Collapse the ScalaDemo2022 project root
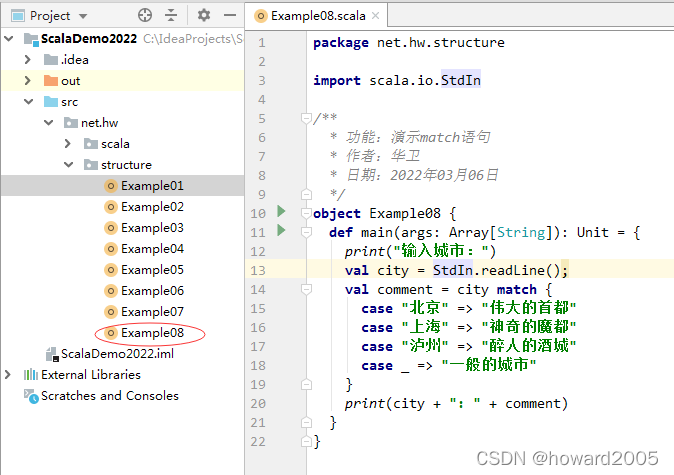 click(9, 39)
